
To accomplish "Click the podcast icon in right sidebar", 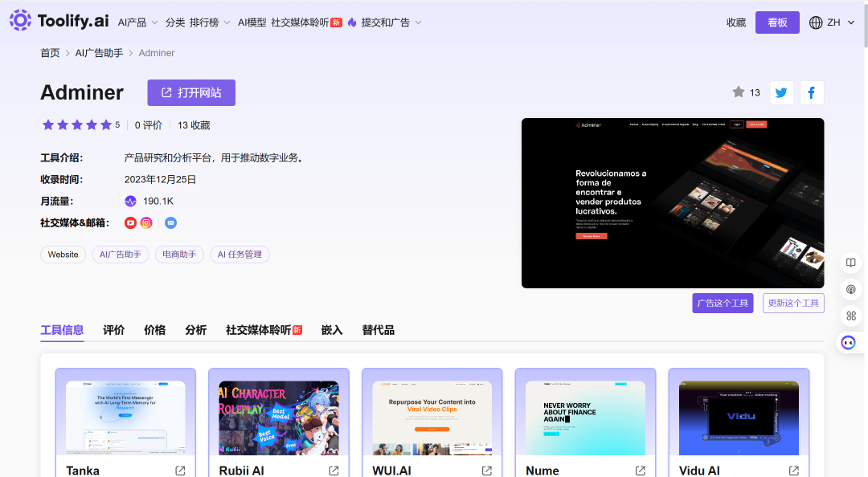I will pos(851,289).
